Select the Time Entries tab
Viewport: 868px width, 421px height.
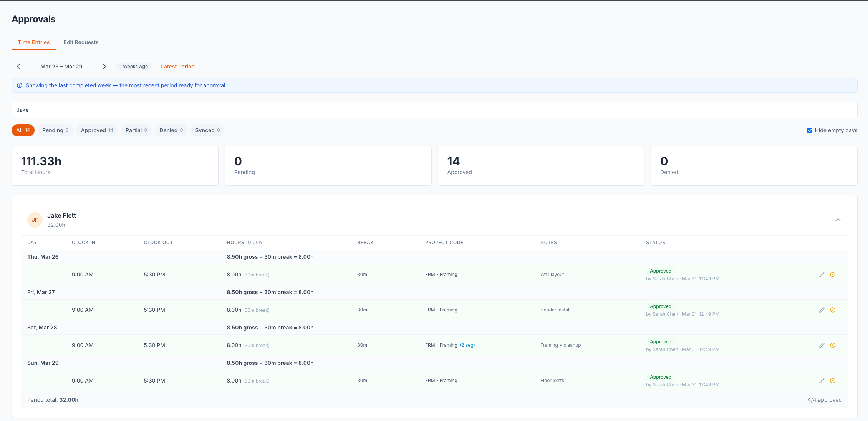click(x=34, y=42)
